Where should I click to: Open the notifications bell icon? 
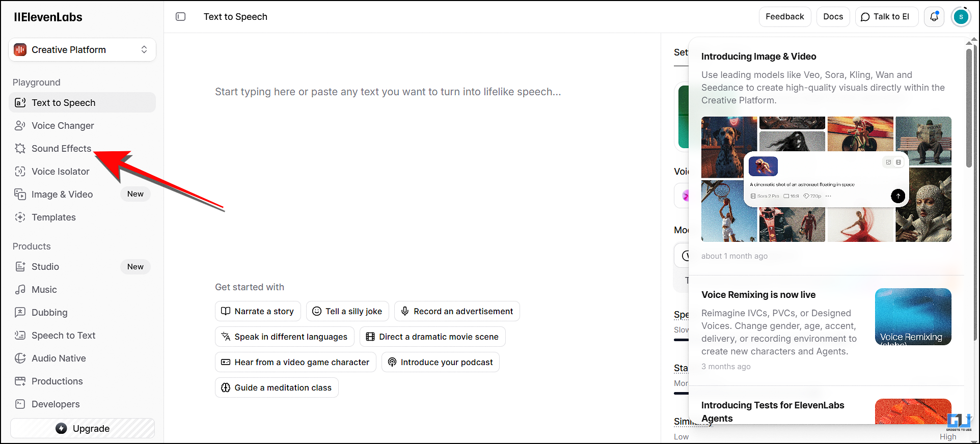[x=934, y=17]
